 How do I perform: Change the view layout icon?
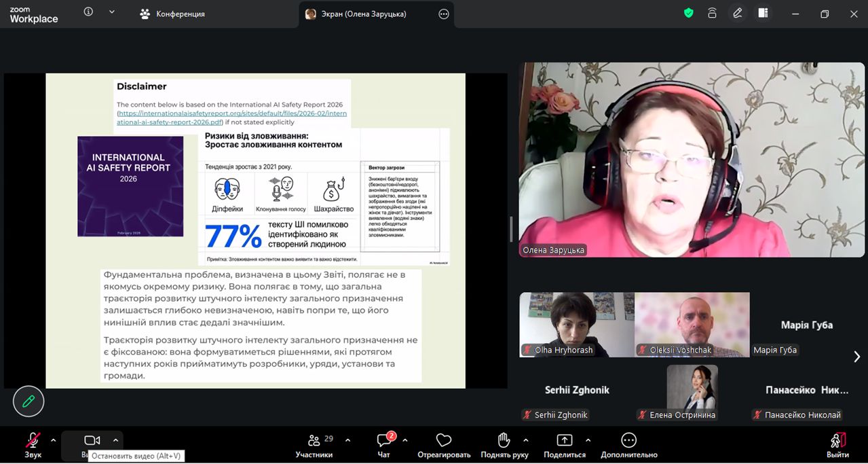coord(763,13)
